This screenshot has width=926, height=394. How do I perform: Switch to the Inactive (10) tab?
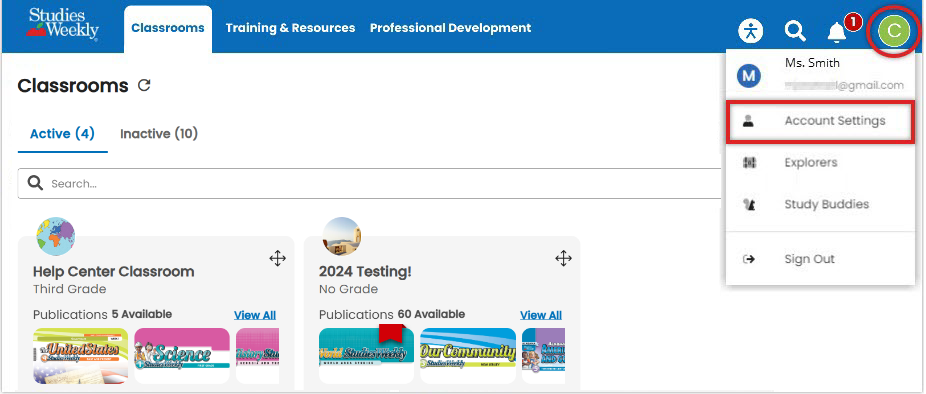159,134
